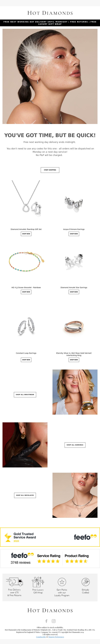Open the Manage Preferences link
This screenshot has height=644, width=100.
click(x=56, y=637)
